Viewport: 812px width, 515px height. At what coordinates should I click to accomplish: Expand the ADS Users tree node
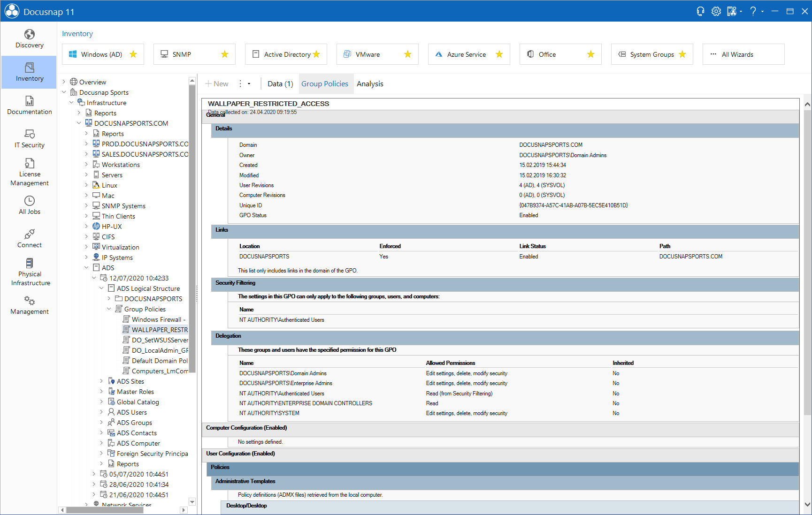coord(102,412)
